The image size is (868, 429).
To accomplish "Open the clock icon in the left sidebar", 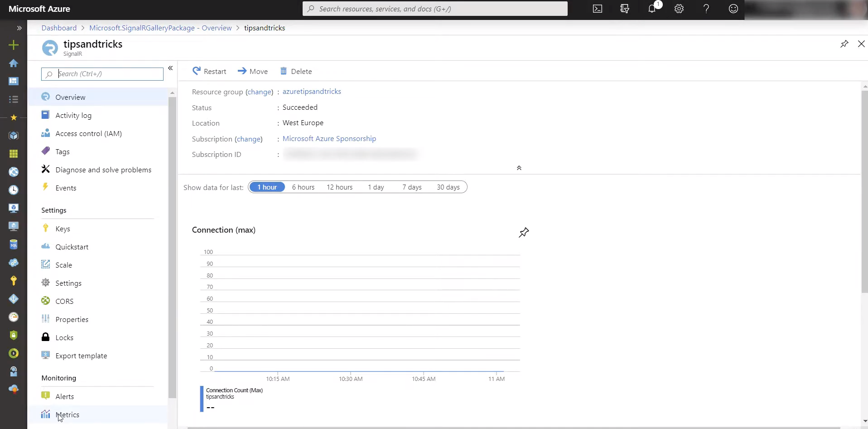I will click(14, 190).
